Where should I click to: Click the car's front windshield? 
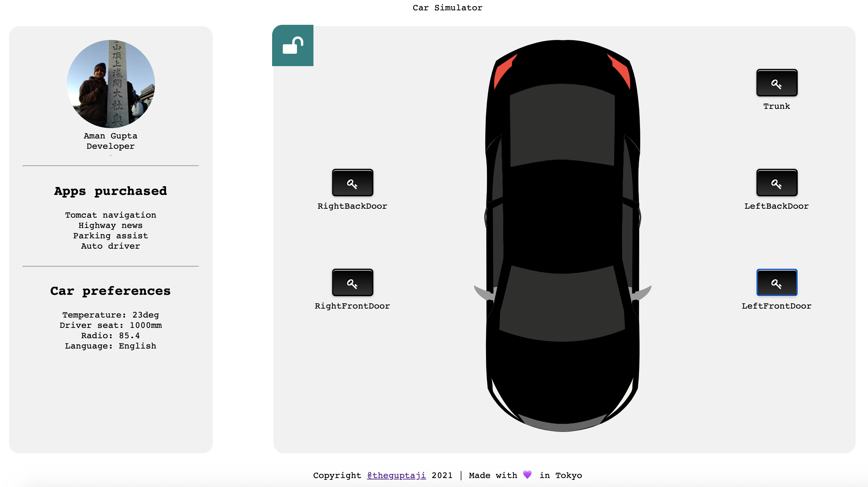pyautogui.click(x=562, y=305)
